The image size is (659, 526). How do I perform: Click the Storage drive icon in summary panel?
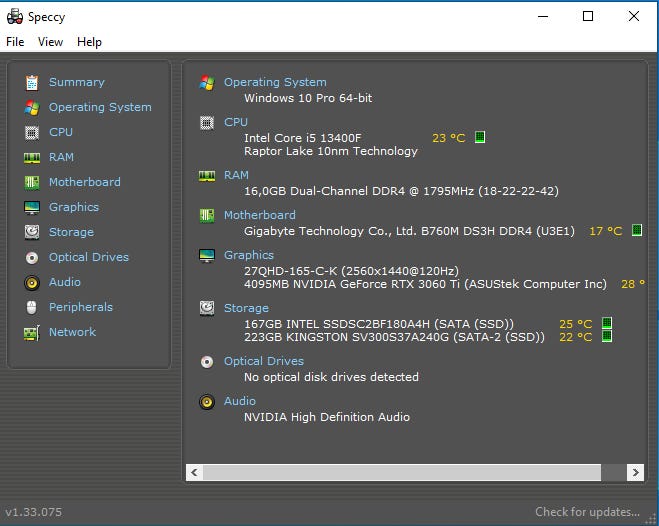click(207, 308)
